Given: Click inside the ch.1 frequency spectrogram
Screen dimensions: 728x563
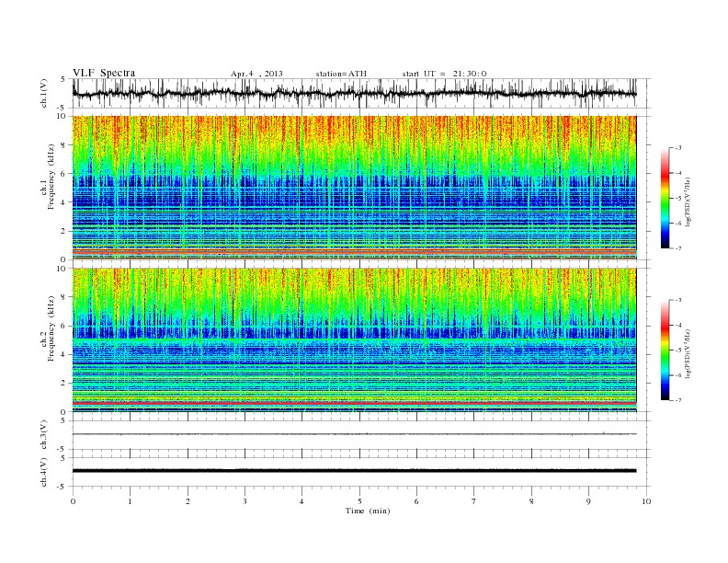Looking at the screenshot, I should (x=354, y=188).
